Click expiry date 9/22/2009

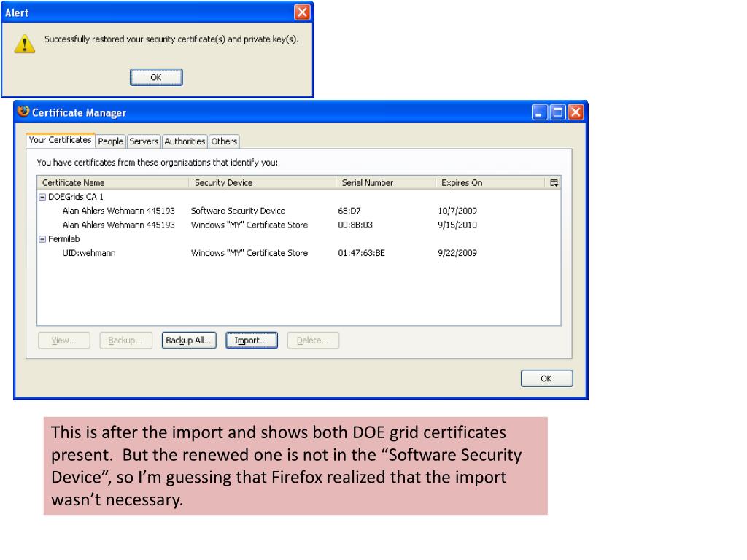click(x=457, y=253)
